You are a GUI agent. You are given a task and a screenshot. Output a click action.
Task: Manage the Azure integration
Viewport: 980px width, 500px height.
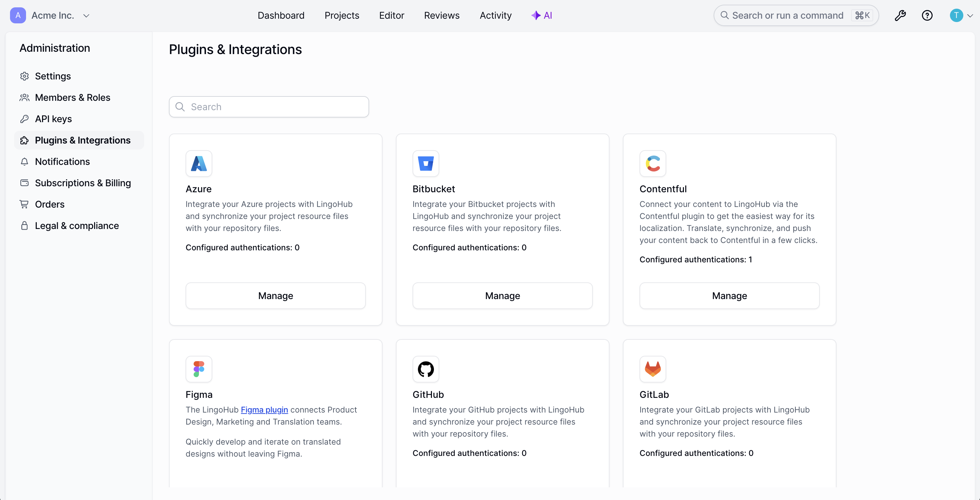point(275,296)
